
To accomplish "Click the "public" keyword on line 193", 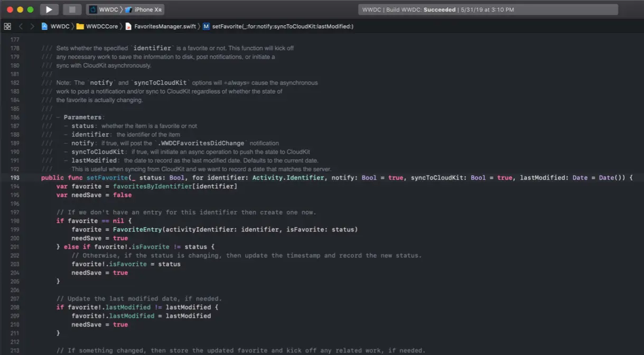I will tap(52, 178).
